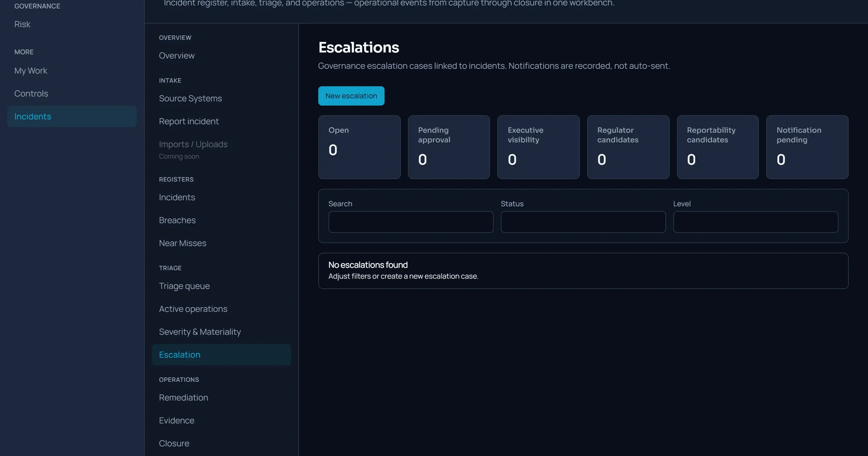The height and width of the screenshot is (456, 868).
Task: Open the Evidence page
Action: pyautogui.click(x=222, y=420)
